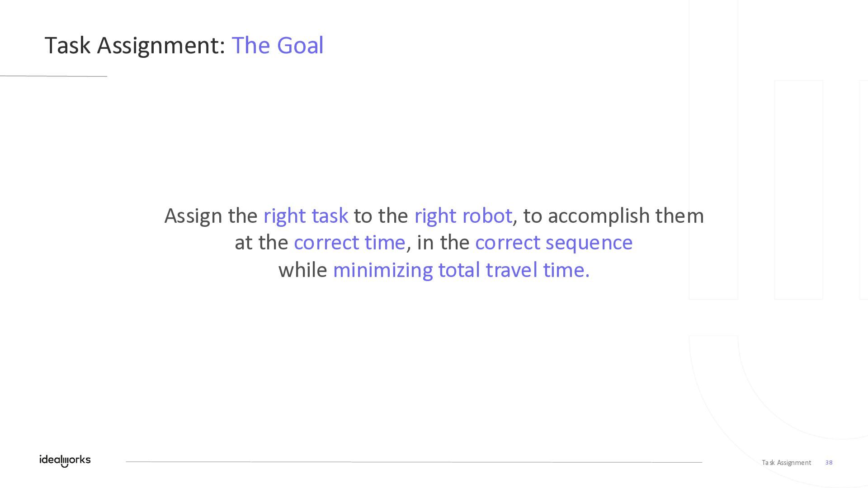This screenshot has width=868, height=488.
Task: Click the highlighted phrase 'correct sequence'
Action: [553, 243]
